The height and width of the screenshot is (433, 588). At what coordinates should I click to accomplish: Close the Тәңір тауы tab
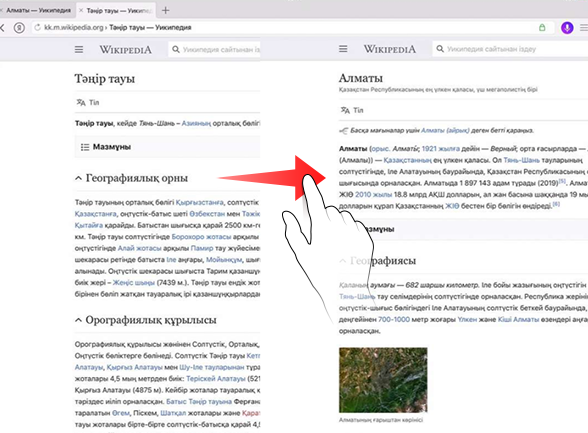point(81,10)
